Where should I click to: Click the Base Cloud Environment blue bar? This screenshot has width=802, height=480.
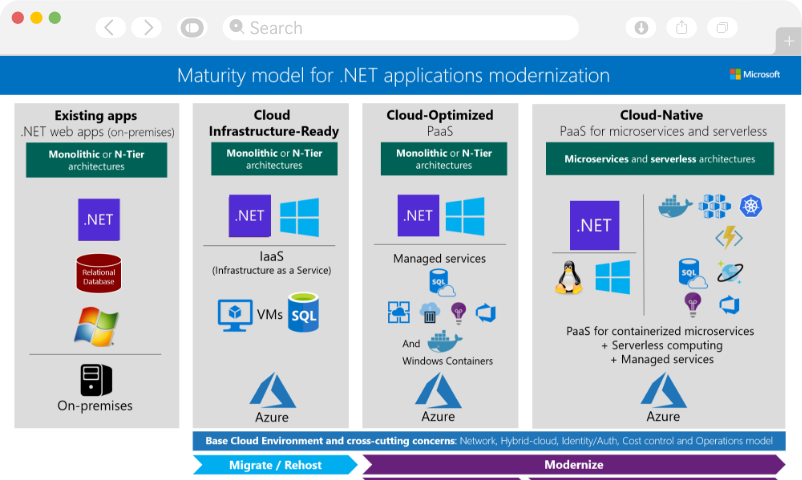(x=488, y=441)
